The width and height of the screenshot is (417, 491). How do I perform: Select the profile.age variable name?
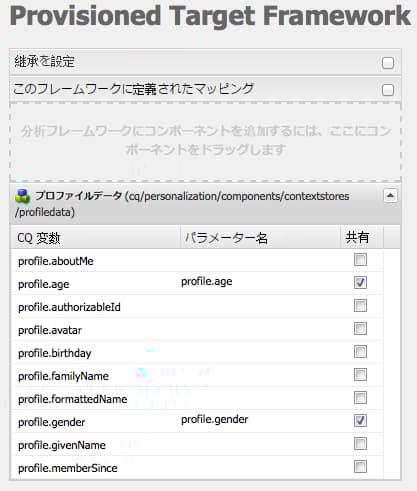tap(44, 284)
